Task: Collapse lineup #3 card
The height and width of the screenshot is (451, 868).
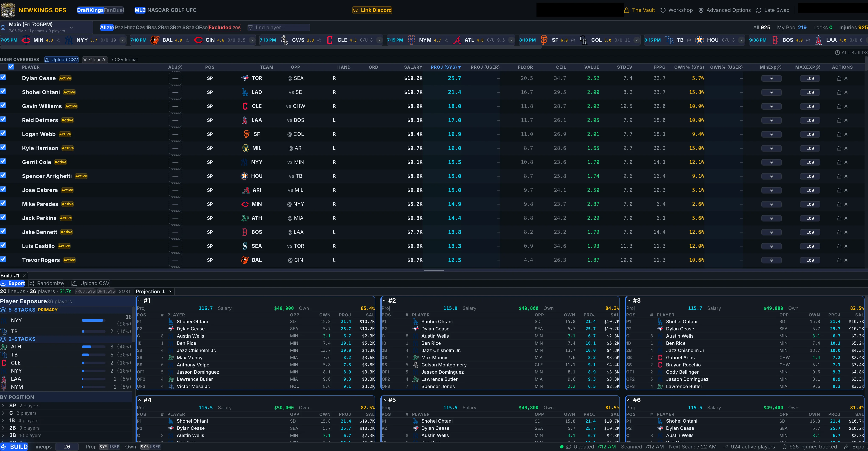Action: [629, 301]
